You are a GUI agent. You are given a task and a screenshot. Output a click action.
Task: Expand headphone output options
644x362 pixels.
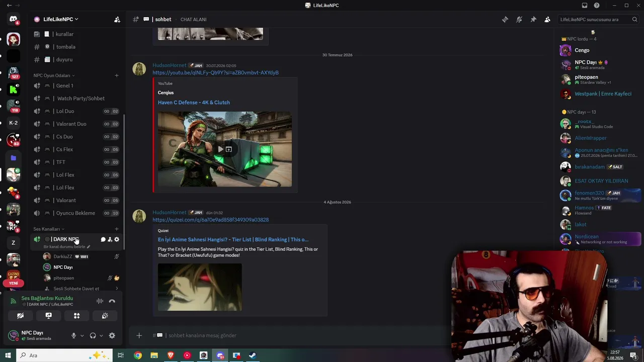point(101,335)
